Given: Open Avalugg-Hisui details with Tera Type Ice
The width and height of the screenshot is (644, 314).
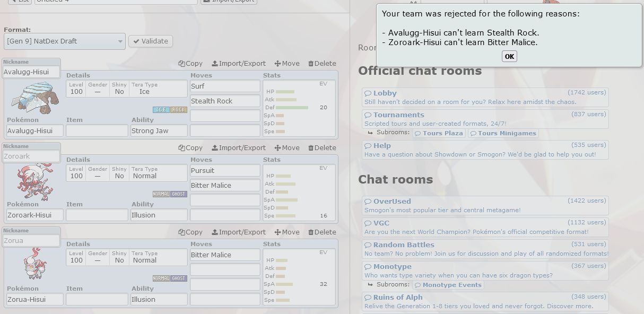Looking at the screenshot, I should coord(127,89).
